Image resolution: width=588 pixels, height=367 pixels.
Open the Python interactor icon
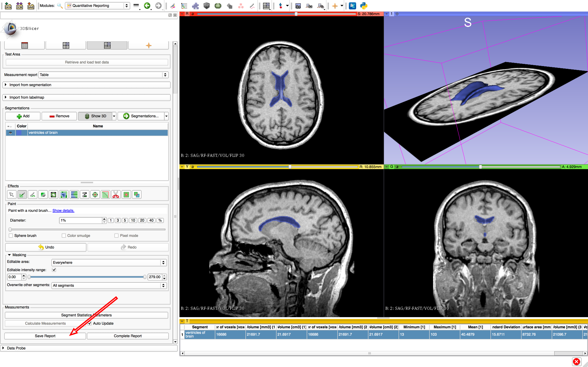coord(364,6)
